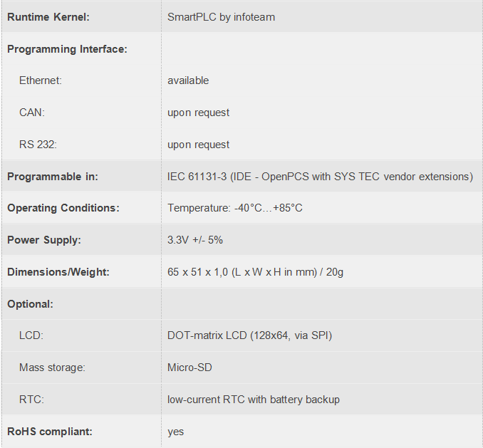
Task: Click the "Programmable in:" row label
Action: (53, 177)
